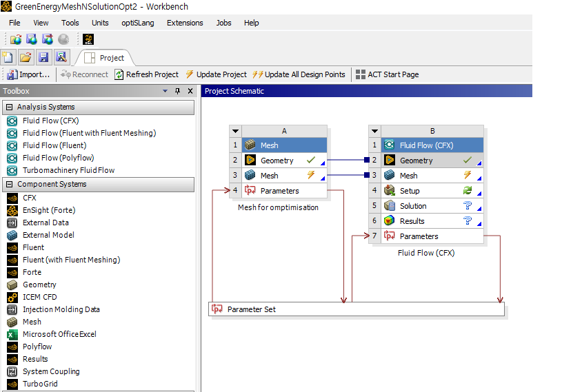
Task: Click the open-from-repository globe folder icon
Action: point(16,39)
